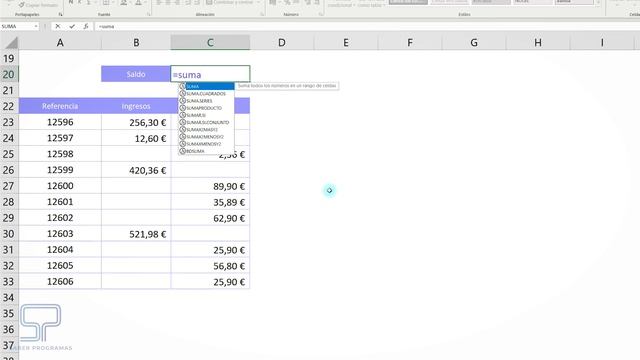Select row 22 header
This screenshot has width=640, height=360.
(x=9, y=106)
